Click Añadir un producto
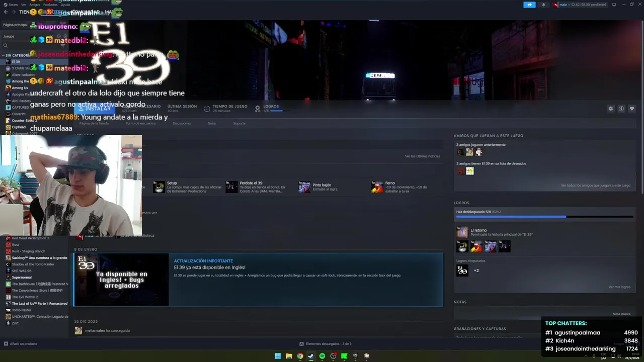This screenshot has height=362, width=644. [23, 344]
